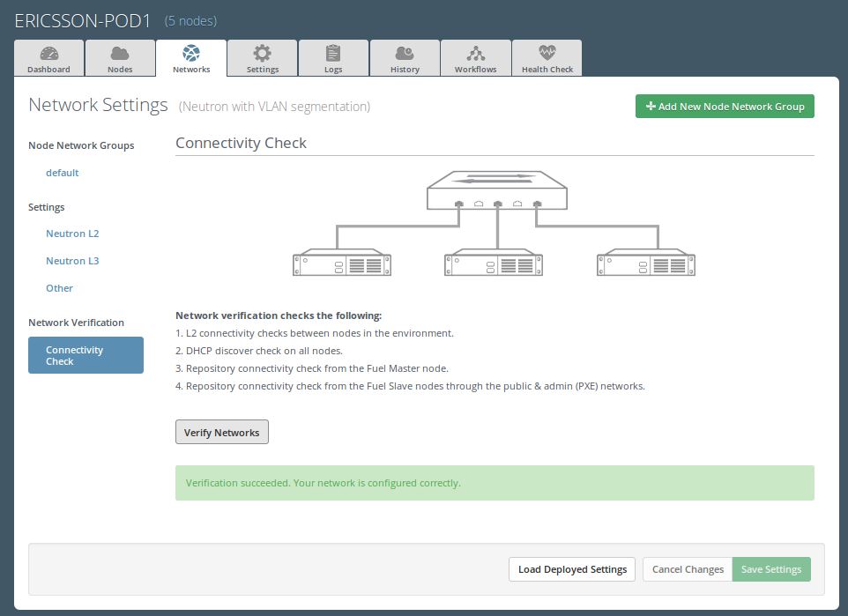Click the Logs clipboard icon

coord(333,53)
